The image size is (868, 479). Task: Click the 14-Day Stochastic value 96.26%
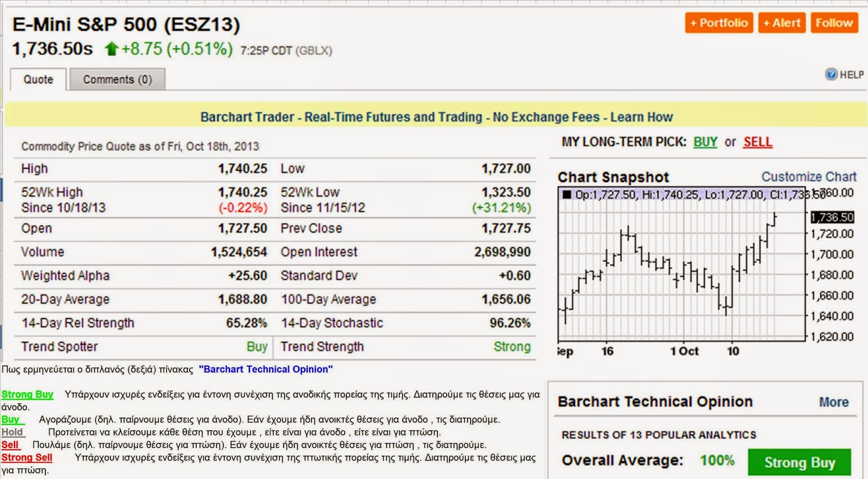pos(510,323)
